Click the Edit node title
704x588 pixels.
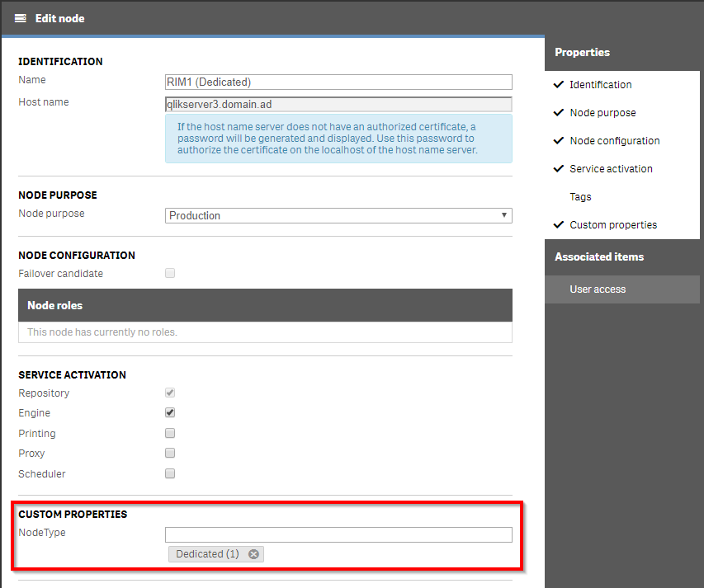click(59, 18)
